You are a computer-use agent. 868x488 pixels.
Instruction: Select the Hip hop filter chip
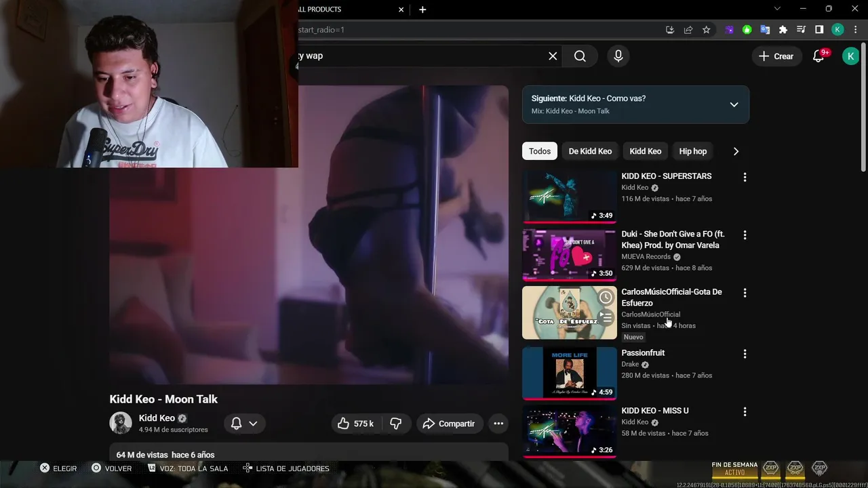tap(692, 151)
